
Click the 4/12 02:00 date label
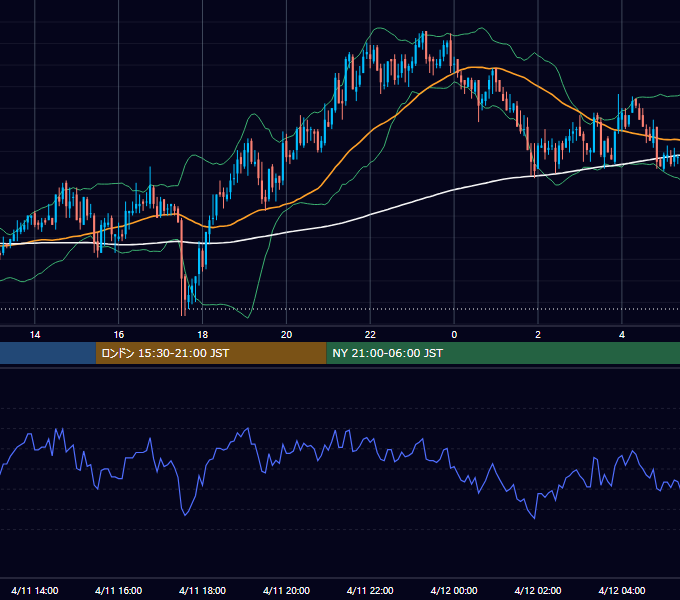point(538,590)
